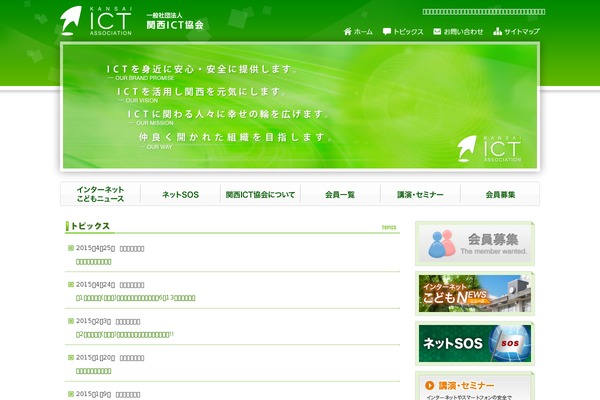Click the 2015 1/9 topic date text
This screenshot has width=600, height=400.
pos(93,394)
